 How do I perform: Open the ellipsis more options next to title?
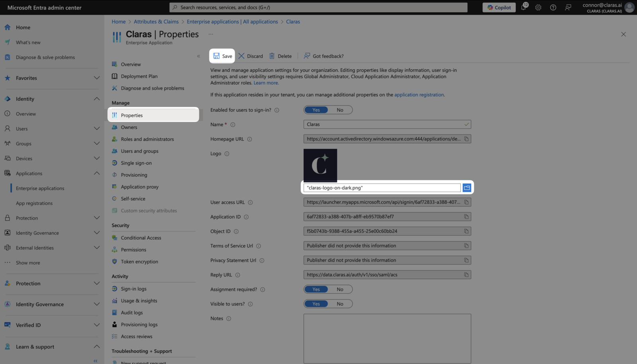point(211,34)
